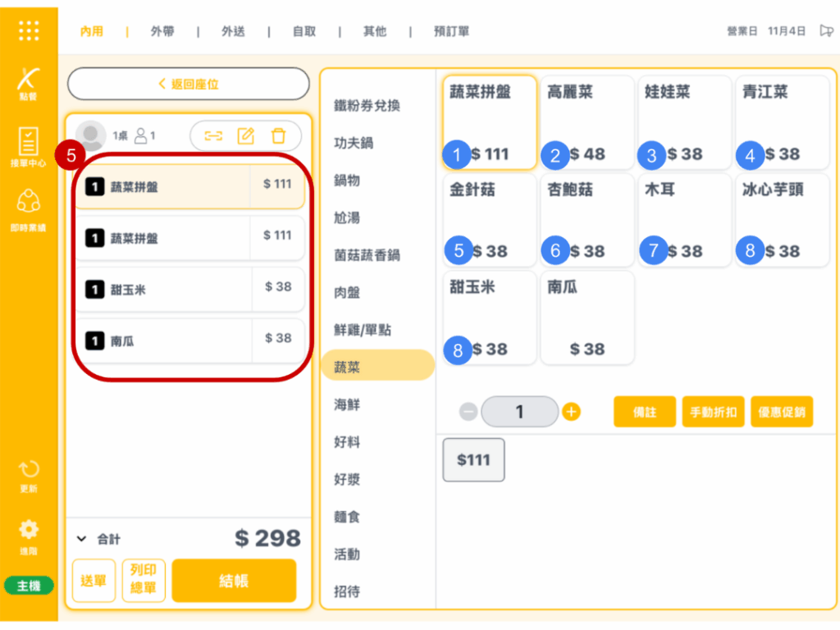The height and width of the screenshot is (630, 840).
Task: Click the pencil edit icon for table
Action: coord(245,136)
